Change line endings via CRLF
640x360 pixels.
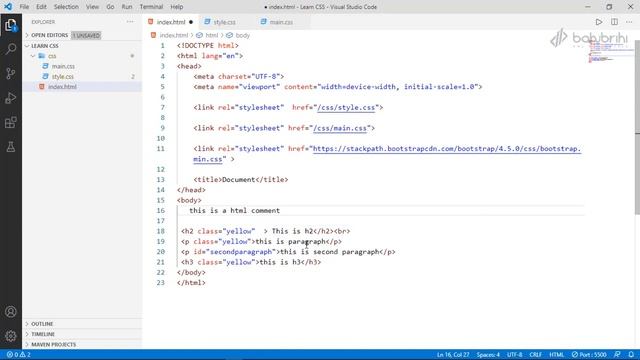coord(536,355)
